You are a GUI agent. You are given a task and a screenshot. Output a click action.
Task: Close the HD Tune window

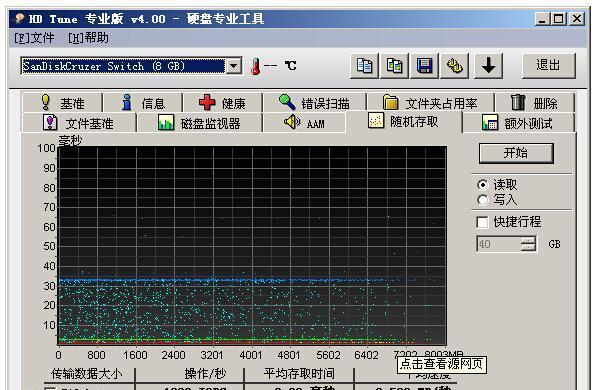point(577,19)
